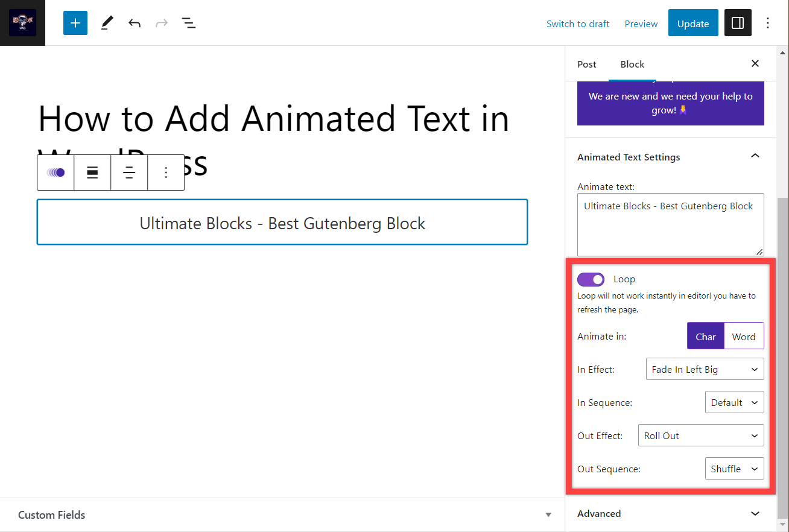
Task: Click the 'Out Effect:' label
Action: (600, 435)
